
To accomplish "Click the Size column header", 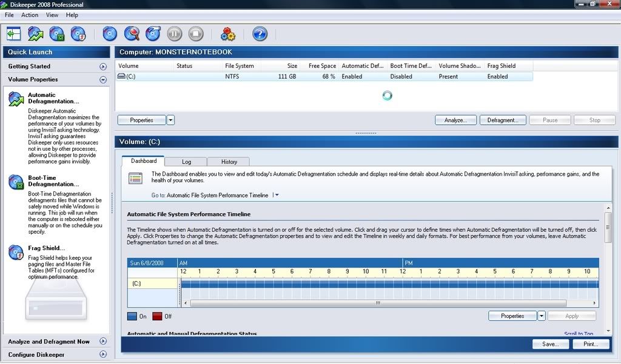I will click(x=280, y=65).
